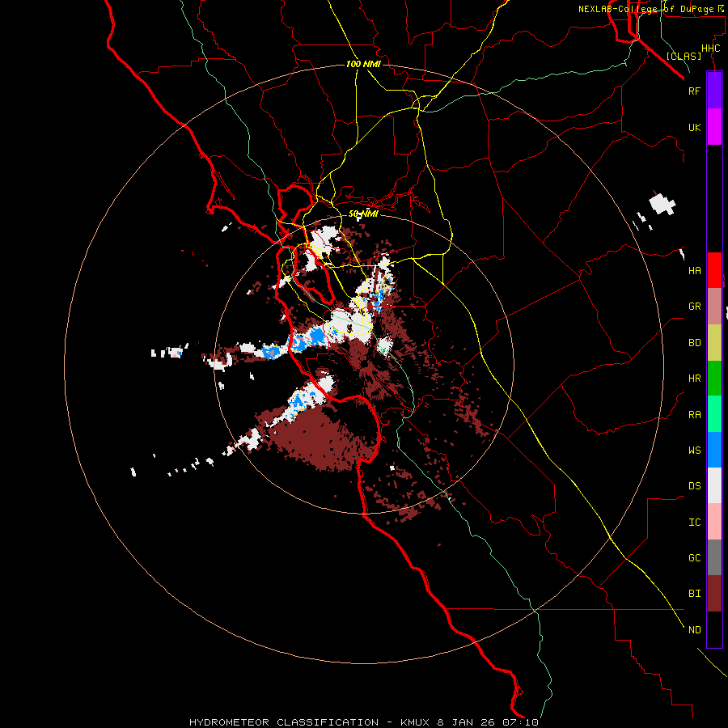This screenshot has width=728, height=728.
Task: Click the DS legend label
Action: click(x=694, y=485)
